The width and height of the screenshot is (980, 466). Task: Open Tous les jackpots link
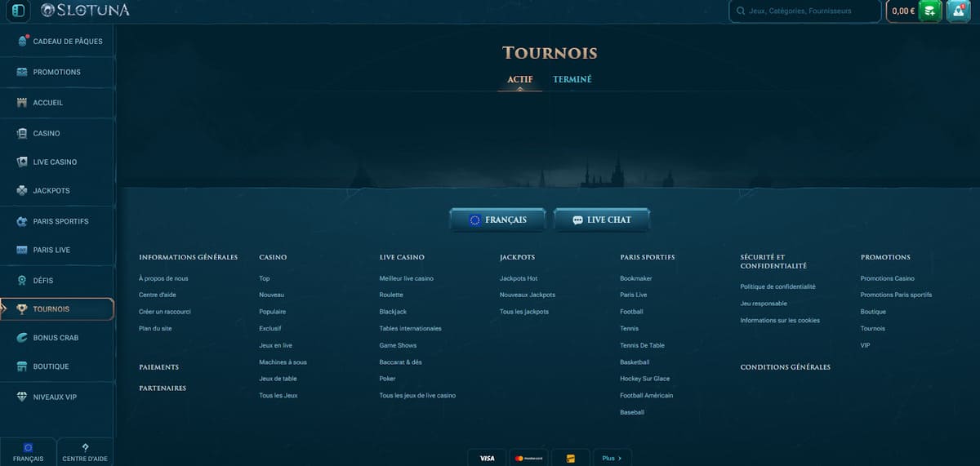point(524,312)
